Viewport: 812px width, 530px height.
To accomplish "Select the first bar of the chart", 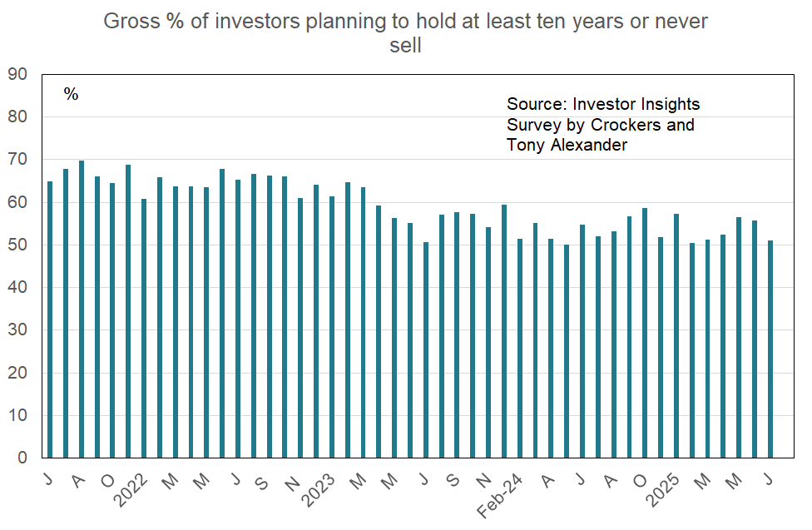I will pyautogui.click(x=50, y=319).
